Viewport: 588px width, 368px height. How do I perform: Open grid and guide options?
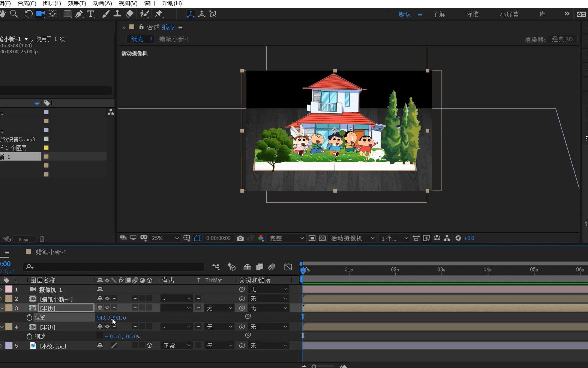click(187, 238)
